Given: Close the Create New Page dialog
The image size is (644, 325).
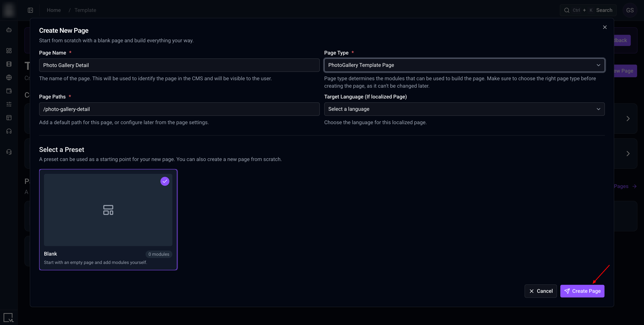Looking at the screenshot, I should pyautogui.click(x=605, y=27).
